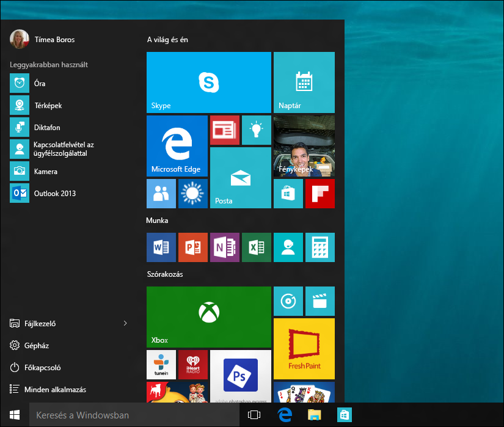Open the Posta mail tile
This screenshot has height=427, width=504.
[x=241, y=178]
